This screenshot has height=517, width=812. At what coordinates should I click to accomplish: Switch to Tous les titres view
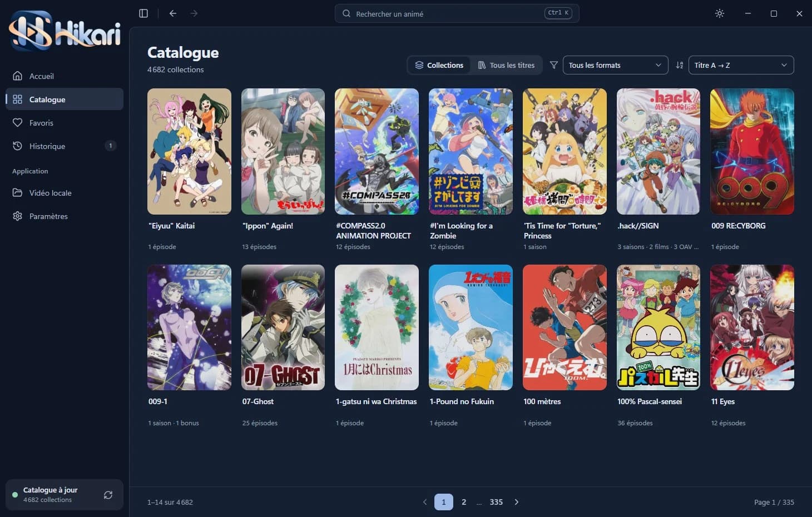point(506,65)
